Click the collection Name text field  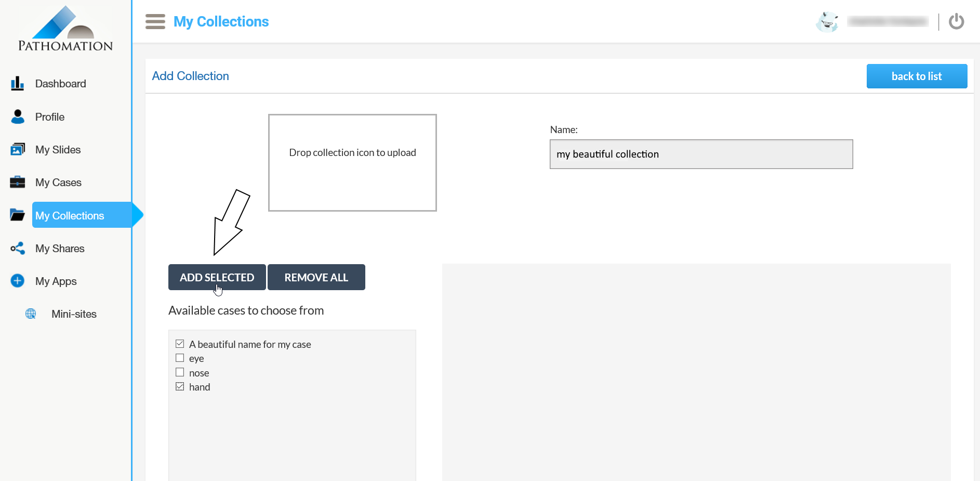click(x=701, y=154)
